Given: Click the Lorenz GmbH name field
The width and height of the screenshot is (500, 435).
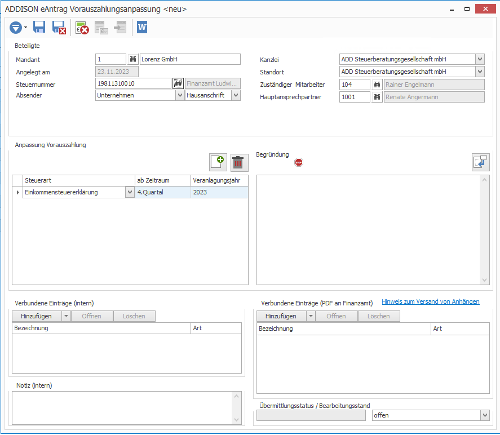Looking at the screenshot, I should tap(190, 59).
